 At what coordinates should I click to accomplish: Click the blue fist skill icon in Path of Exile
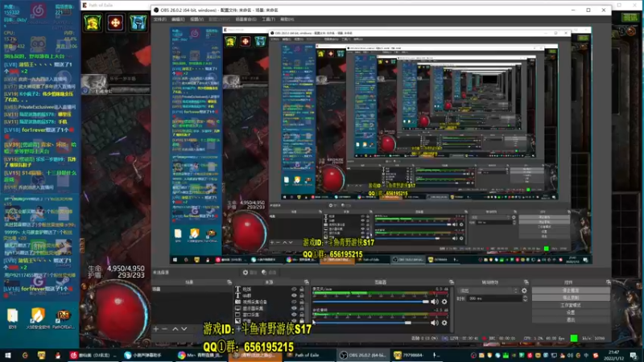click(x=138, y=23)
